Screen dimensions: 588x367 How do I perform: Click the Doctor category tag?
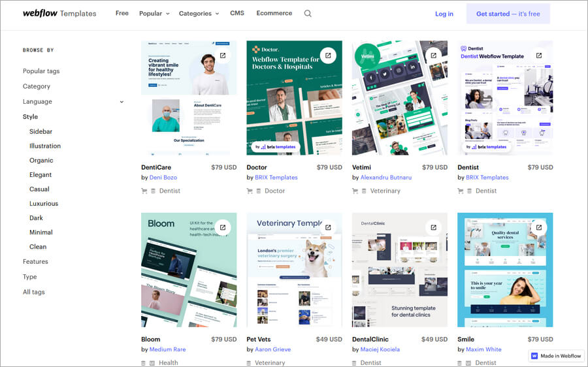point(274,191)
